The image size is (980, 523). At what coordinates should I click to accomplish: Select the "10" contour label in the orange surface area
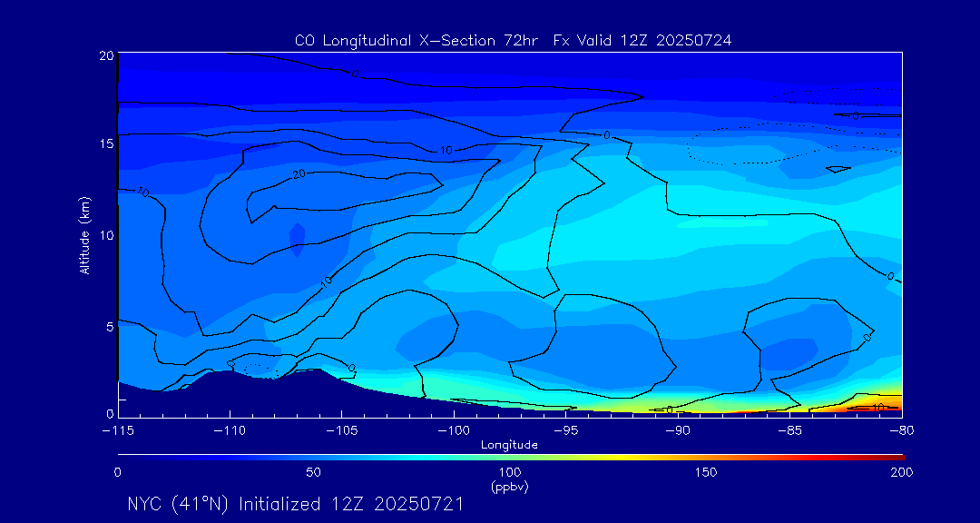pos(878,408)
